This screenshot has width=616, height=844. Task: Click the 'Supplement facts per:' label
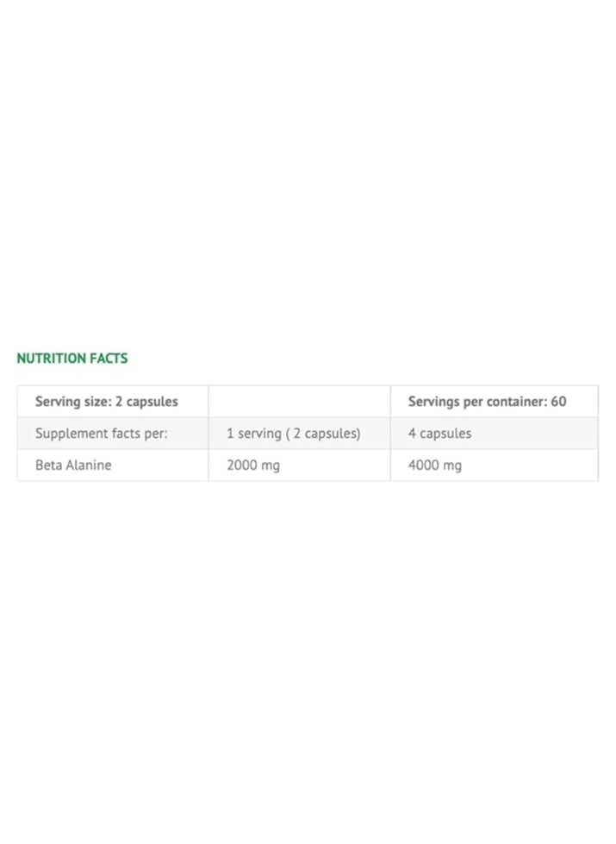[x=101, y=434]
